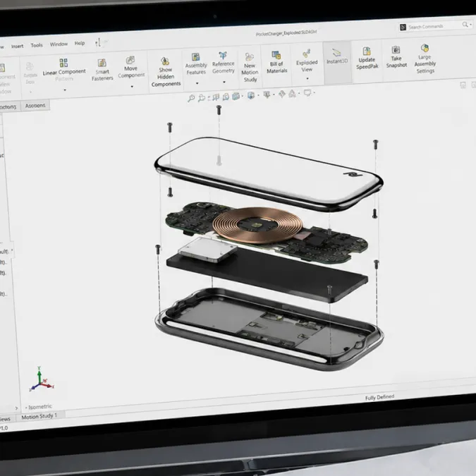Click the Take Snapshot label
476x476 pixels.
[396, 61]
